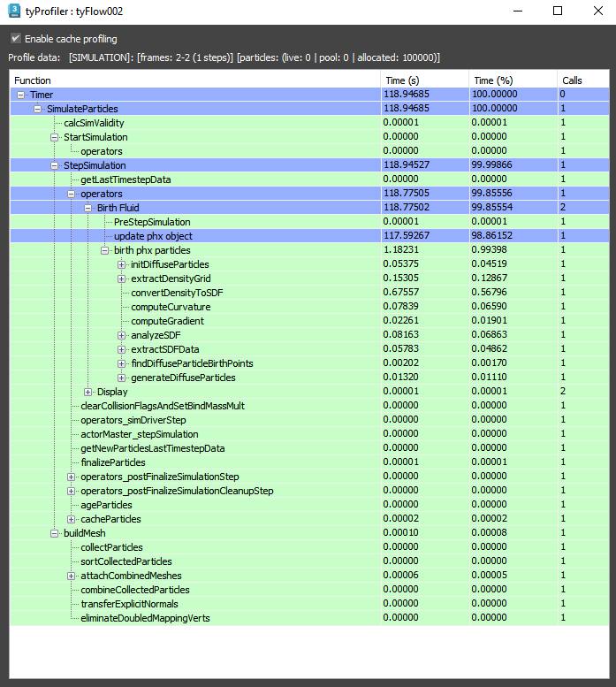This screenshot has width=616, height=687.
Task: Click the 99.99866 percent value
Action: pos(491,164)
